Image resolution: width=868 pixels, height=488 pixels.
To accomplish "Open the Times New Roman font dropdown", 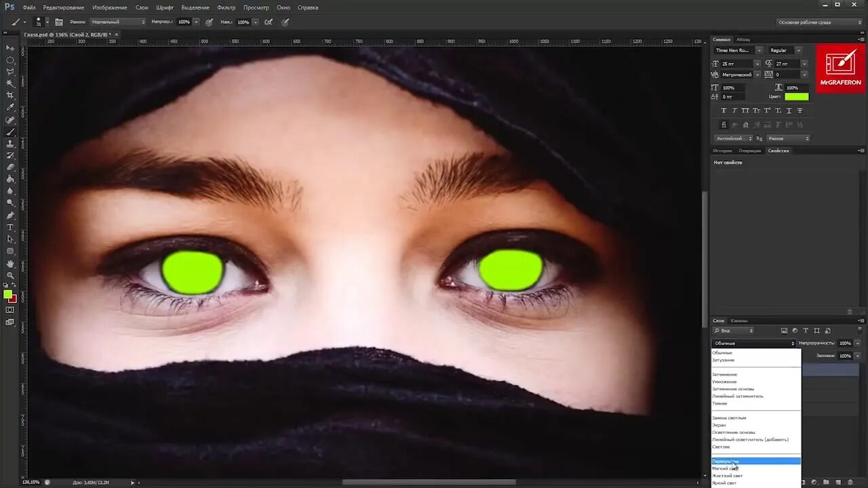I will click(759, 50).
